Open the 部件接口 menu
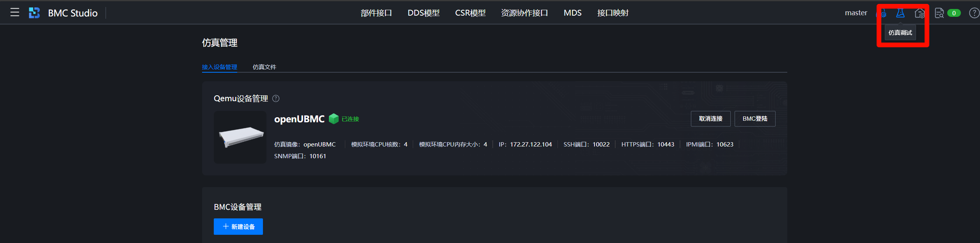 376,13
